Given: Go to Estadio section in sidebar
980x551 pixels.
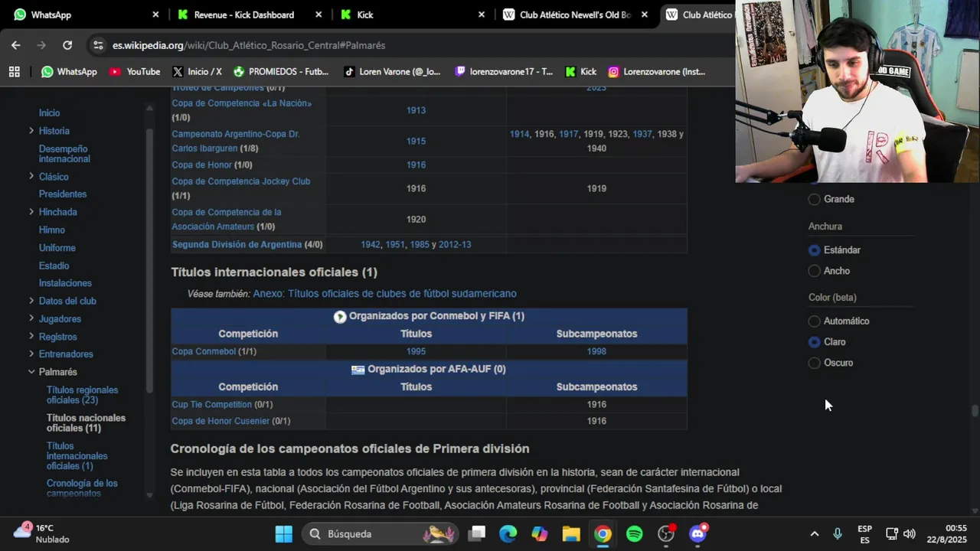Looking at the screenshot, I should coord(54,266).
